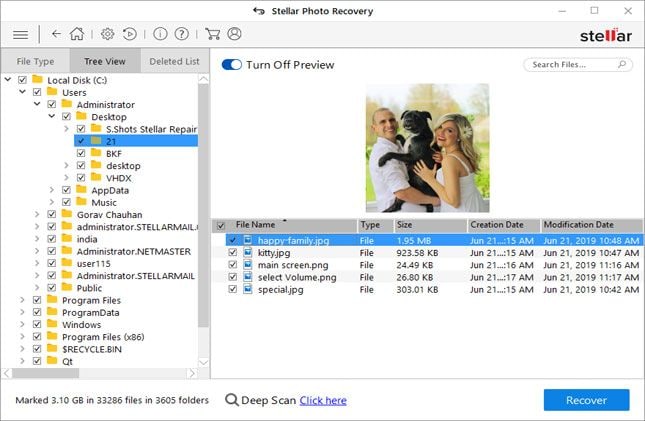Toggle the select-all checkbox in file list header

221,226
